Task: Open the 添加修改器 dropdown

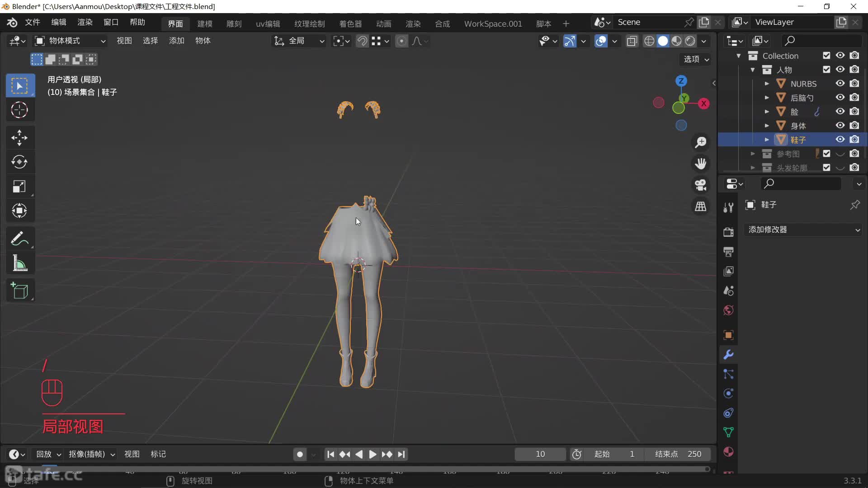Action: coord(803,230)
